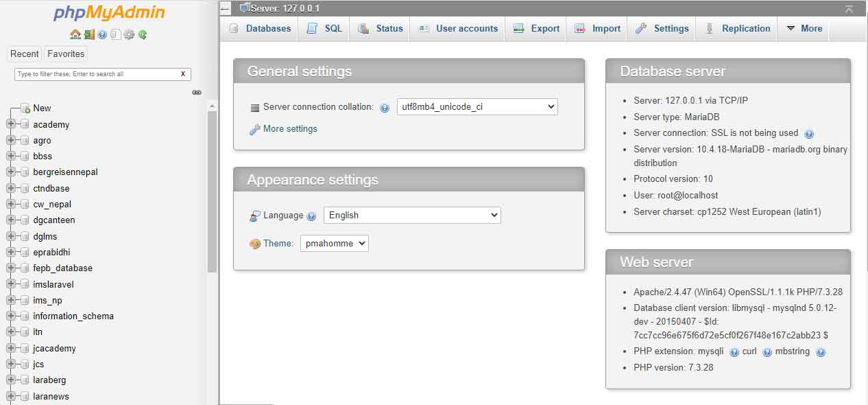Open More settings link
Image resolution: width=868 pixels, height=405 pixels.
pos(290,128)
